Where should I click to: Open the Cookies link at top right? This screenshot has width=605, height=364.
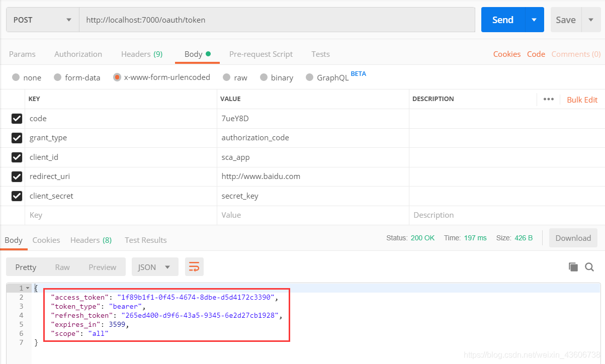507,54
